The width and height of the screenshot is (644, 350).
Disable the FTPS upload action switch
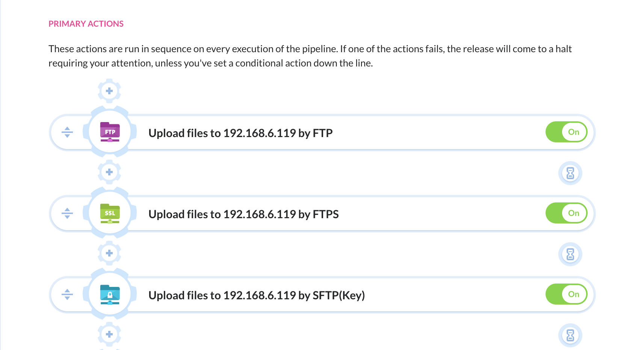[566, 213]
